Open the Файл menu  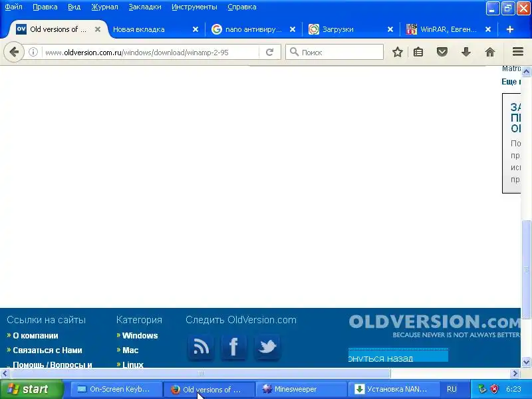[x=13, y=7]
